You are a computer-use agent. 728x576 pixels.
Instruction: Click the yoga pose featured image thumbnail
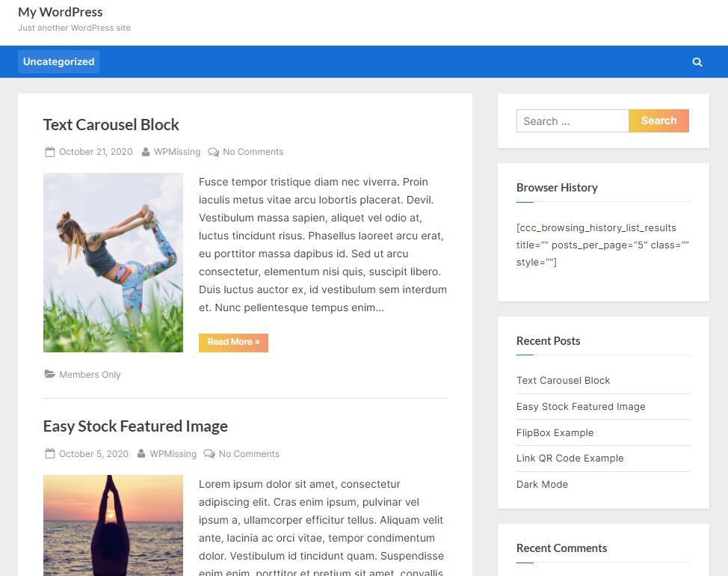pos(113,262)
